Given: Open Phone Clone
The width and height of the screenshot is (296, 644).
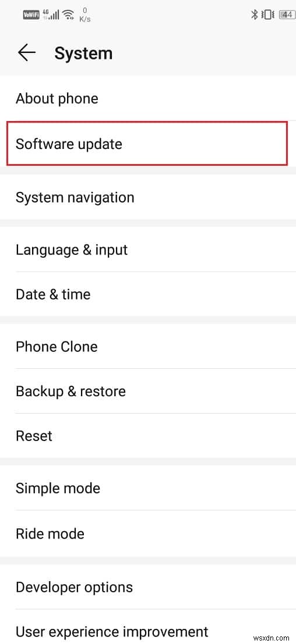Looking at the screenshot, I should 148,346.
